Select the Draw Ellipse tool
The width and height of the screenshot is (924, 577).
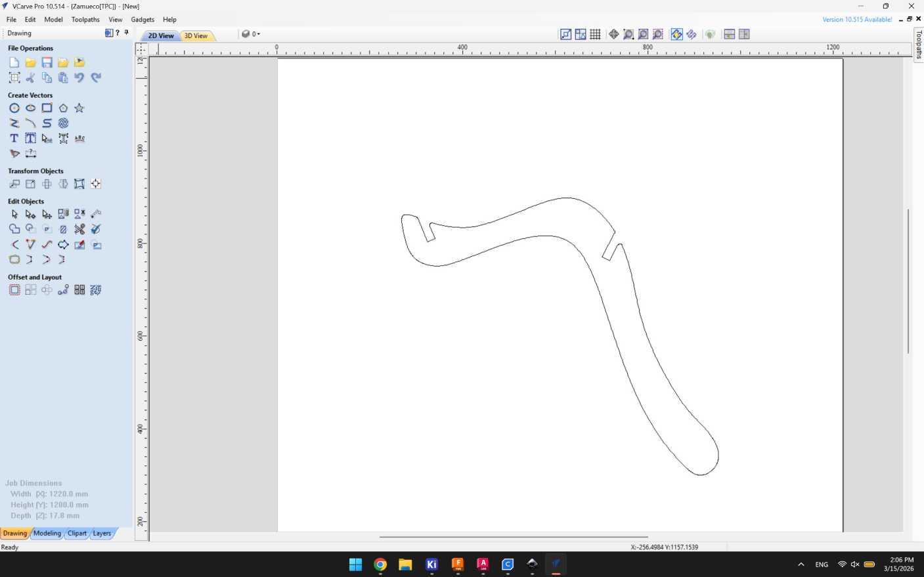point(30,108)
